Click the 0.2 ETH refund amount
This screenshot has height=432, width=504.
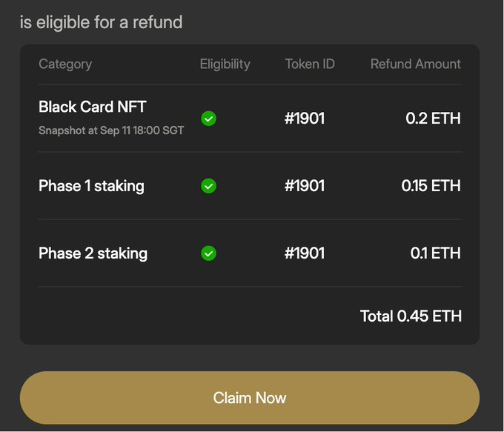click(433, 119)
